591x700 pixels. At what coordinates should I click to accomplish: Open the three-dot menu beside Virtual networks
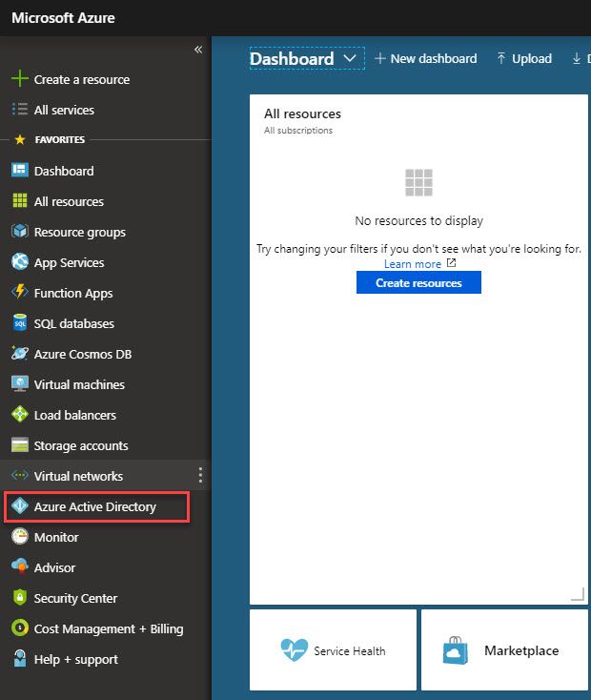(x=200, y=475)
